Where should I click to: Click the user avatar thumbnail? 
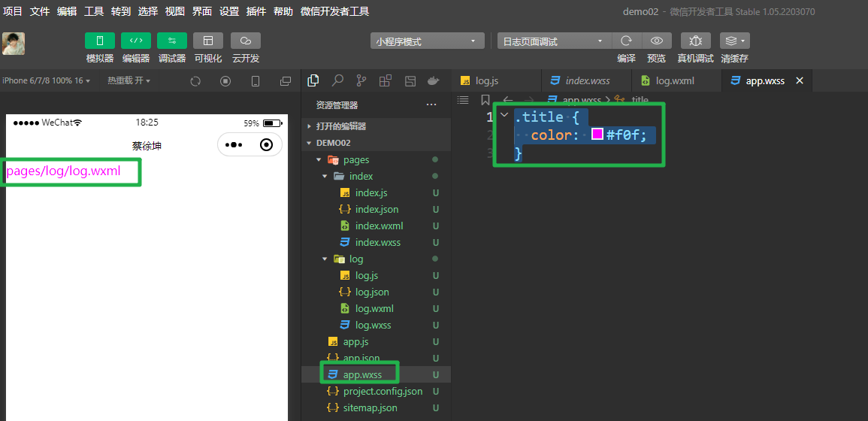pyautogui.click(x=14, y=44)
